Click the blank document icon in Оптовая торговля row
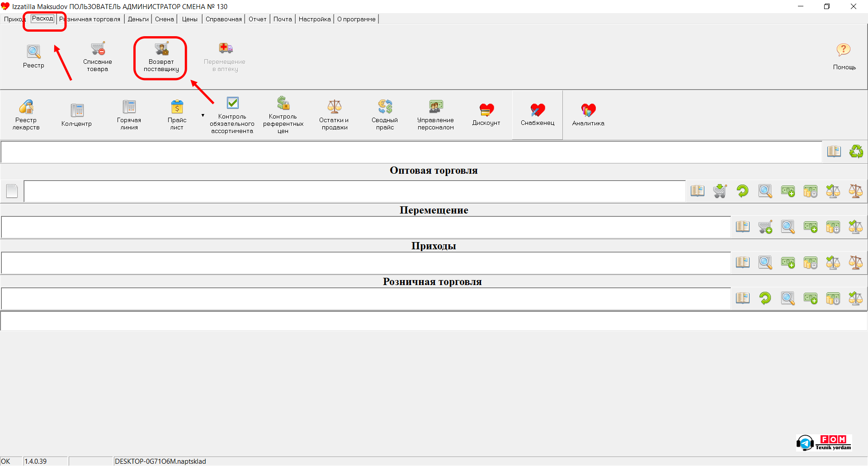 click(12, 191)
